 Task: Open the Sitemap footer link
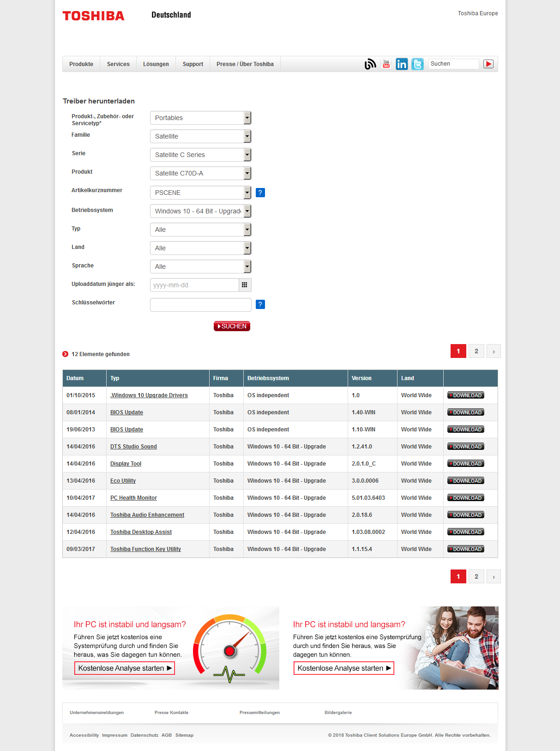pos(184,735)
